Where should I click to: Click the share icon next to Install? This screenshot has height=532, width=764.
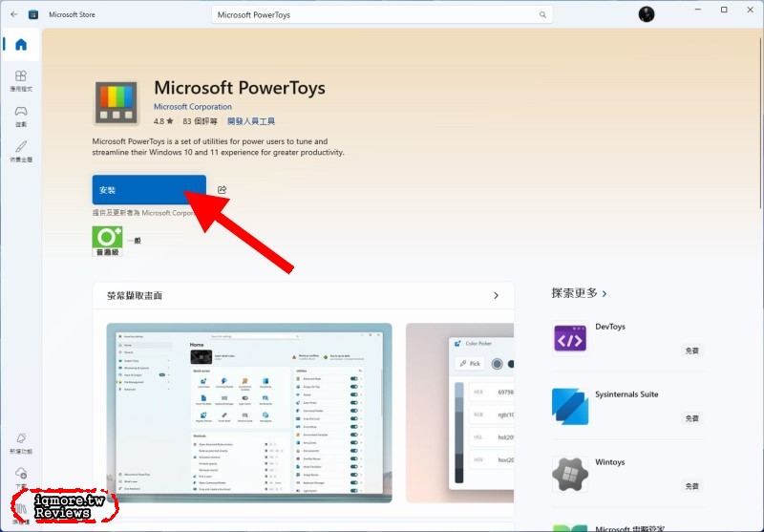tap(223, 189)
